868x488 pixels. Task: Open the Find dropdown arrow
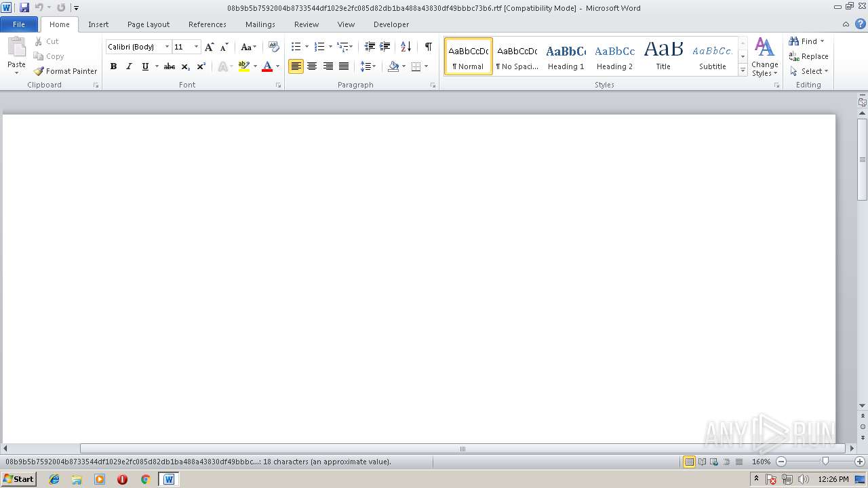tap(822, 41)
